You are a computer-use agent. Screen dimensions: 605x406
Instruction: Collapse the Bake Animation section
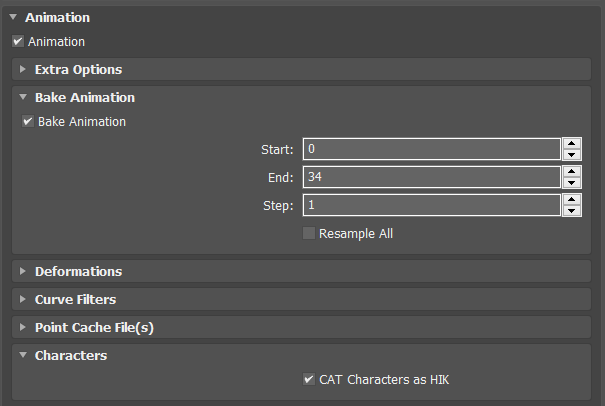tap(23, 98)
